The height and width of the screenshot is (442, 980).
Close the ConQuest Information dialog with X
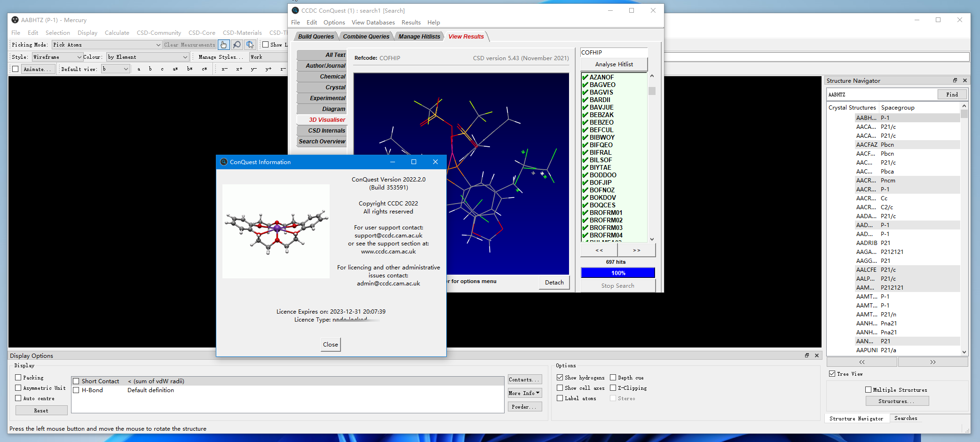point(435,162)
